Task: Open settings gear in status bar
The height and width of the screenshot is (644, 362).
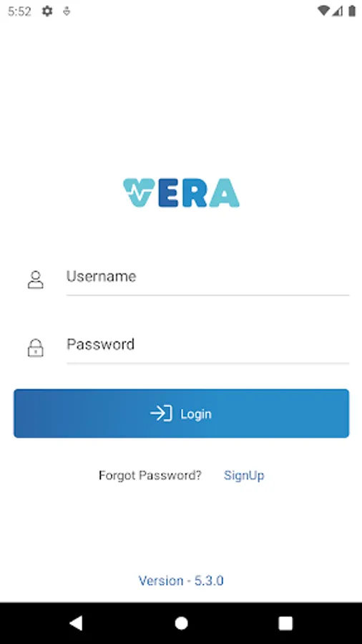Action: [48, 11]
